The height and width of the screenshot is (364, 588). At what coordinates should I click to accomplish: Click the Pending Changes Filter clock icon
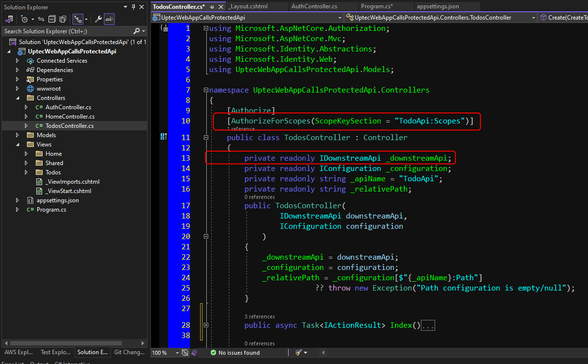tap(24, 19)
